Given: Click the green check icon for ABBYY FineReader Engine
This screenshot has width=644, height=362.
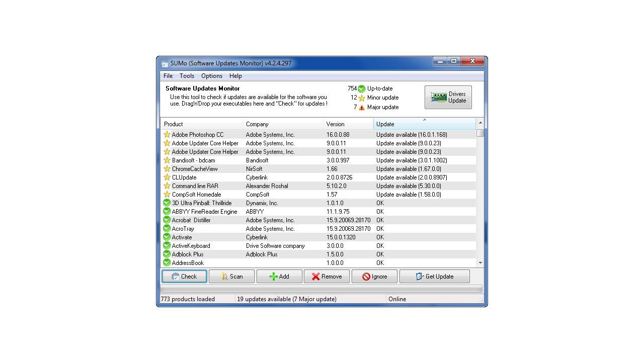Looking at the screenshot, I should click(167, 212).
